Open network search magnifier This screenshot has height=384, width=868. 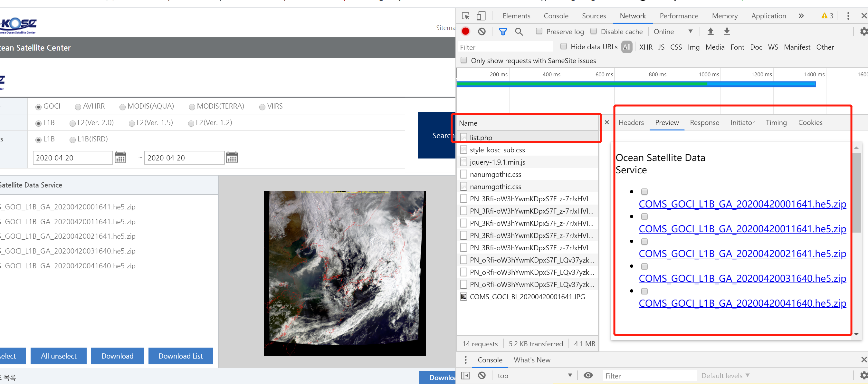click(x=519, y=31)
